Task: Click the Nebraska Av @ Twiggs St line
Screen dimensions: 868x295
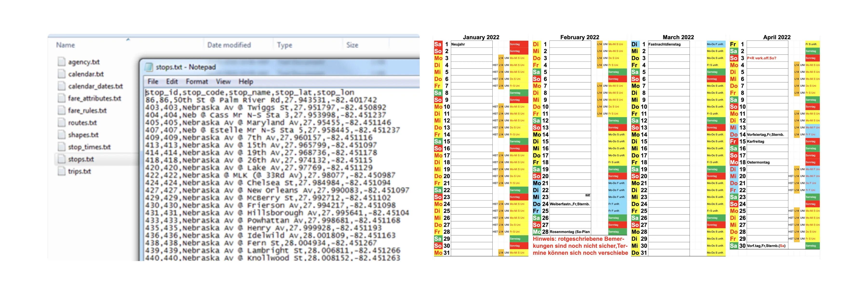Action: click(x=265, y=107)
